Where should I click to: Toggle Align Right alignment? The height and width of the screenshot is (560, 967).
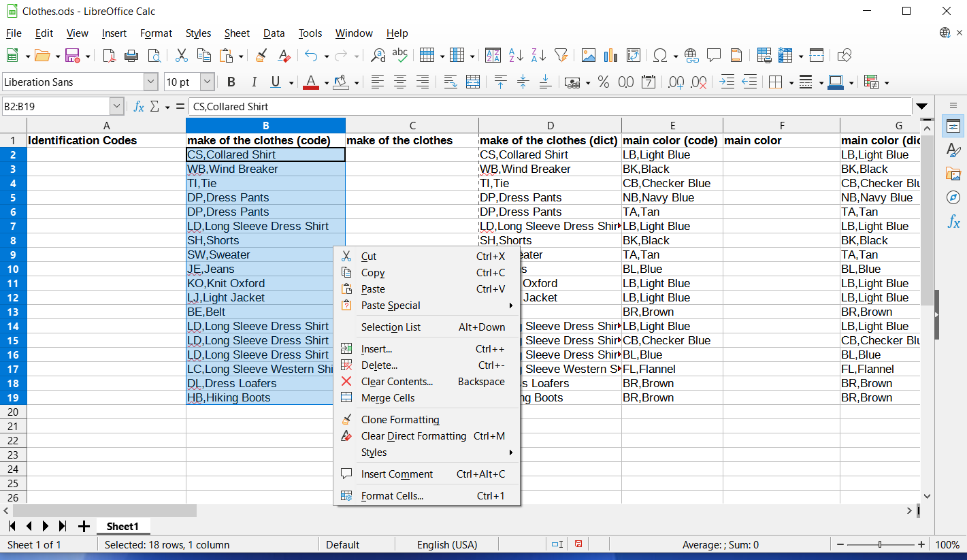point(423,82)
